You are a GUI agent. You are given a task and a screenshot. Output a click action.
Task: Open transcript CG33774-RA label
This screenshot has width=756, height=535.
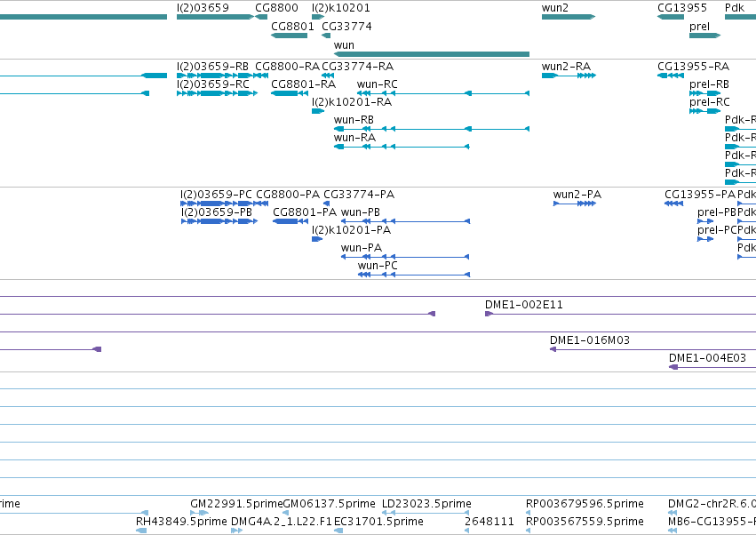pyautogui.click(x=357, y=67)
